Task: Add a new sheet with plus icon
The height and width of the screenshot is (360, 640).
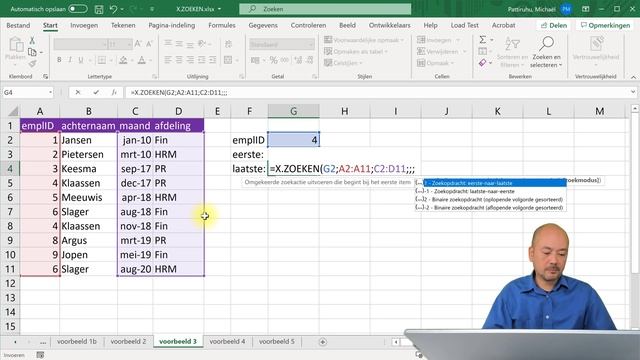Action: (x=322, y=342)
